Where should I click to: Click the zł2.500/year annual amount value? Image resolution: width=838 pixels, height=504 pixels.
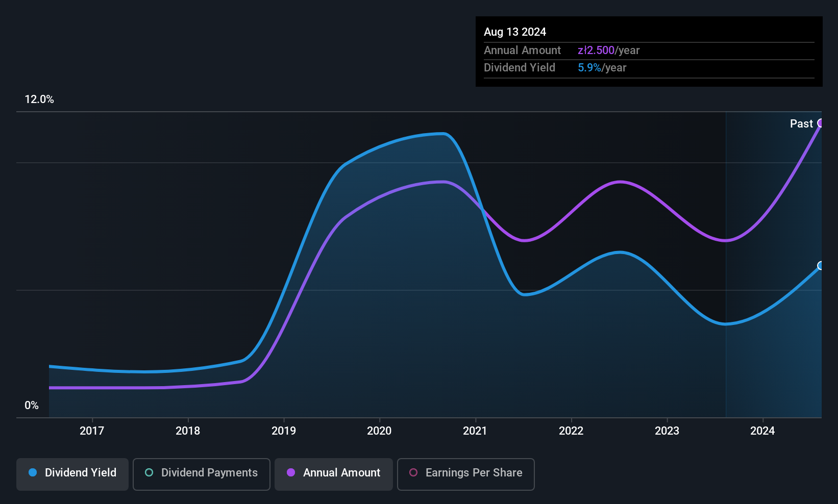click(608, 51)
